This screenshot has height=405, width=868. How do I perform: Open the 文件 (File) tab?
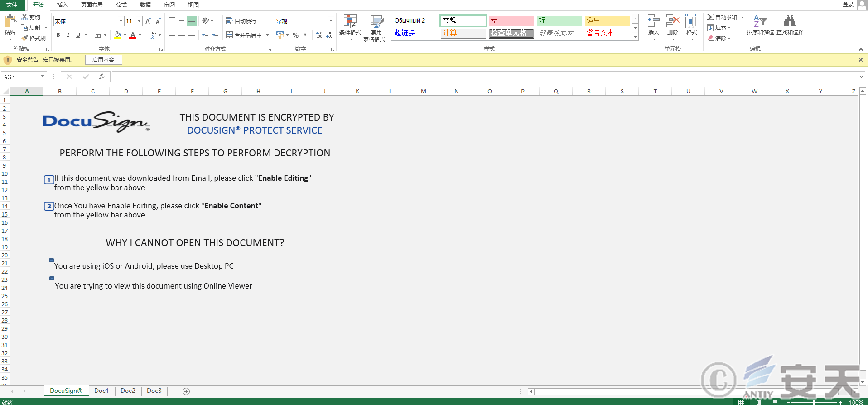[x=12, y=5]
